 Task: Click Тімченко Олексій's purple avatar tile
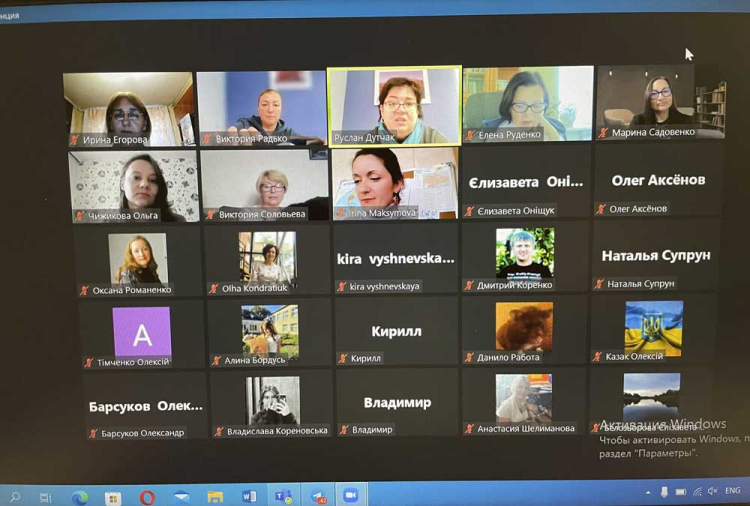tap(141, 333)
